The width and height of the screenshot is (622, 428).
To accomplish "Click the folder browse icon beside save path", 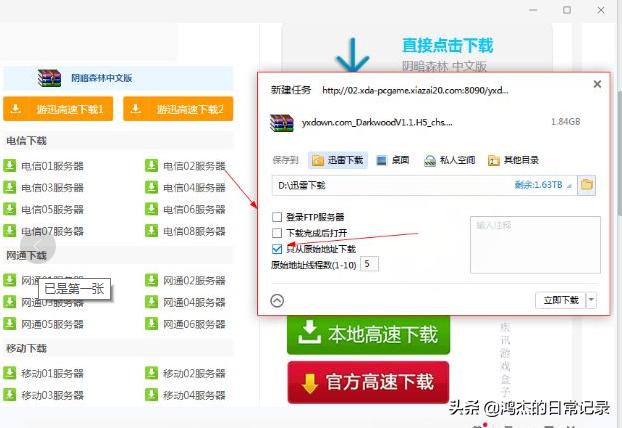I will coord(587,185).
